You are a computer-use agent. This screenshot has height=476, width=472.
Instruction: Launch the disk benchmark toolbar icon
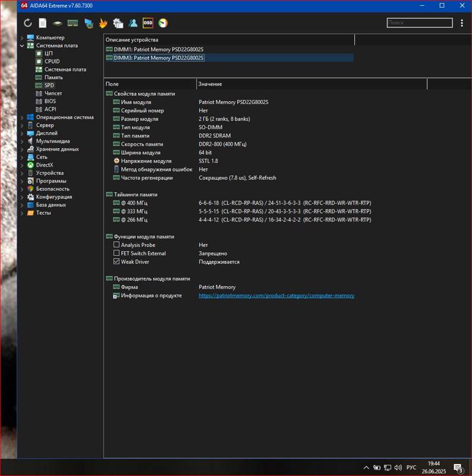coord(58,23)
